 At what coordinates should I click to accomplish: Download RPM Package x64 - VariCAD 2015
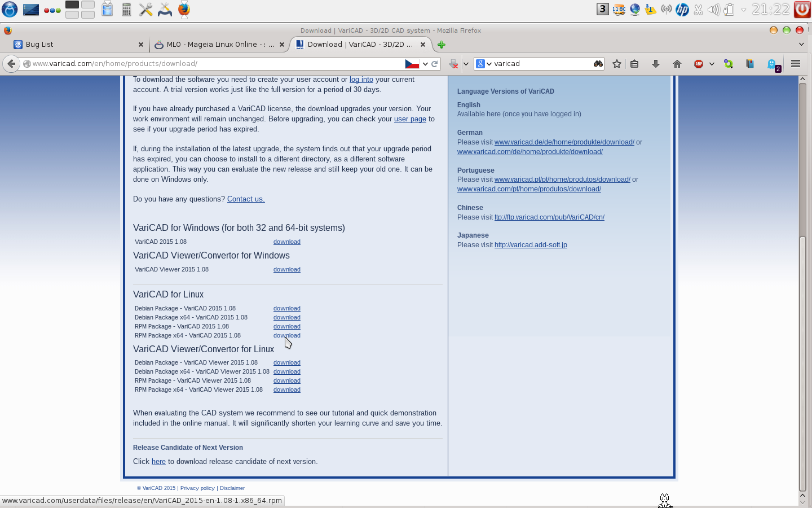click(x=287, y=335)
